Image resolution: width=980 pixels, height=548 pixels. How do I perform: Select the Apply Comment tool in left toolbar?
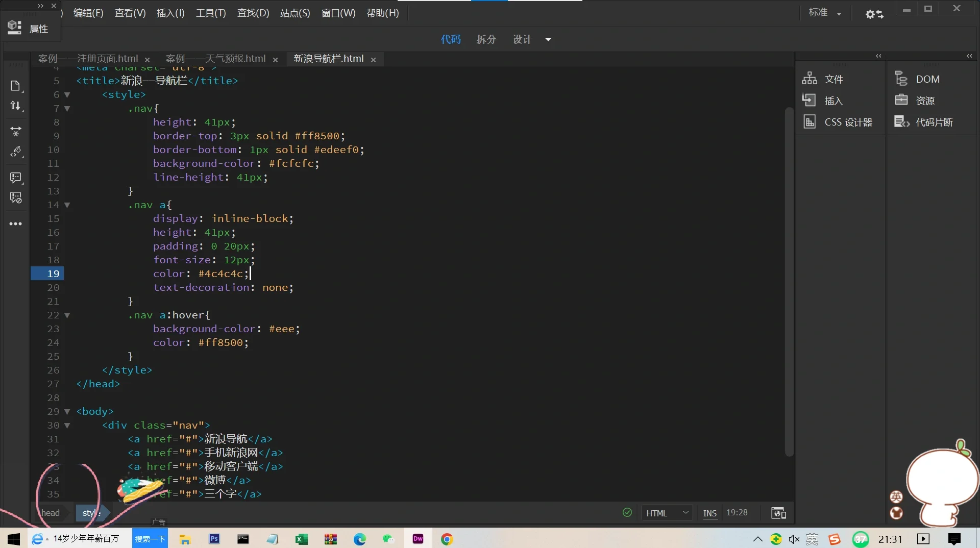(16, 178)
